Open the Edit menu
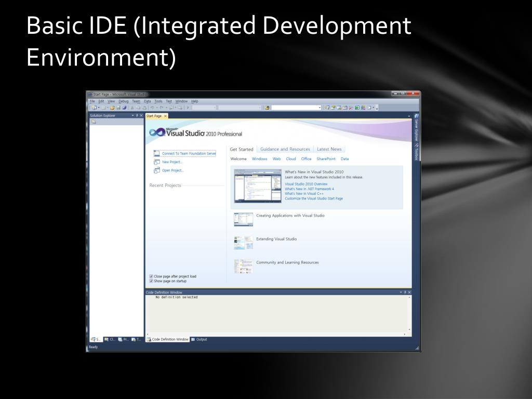 coord(101,101)
